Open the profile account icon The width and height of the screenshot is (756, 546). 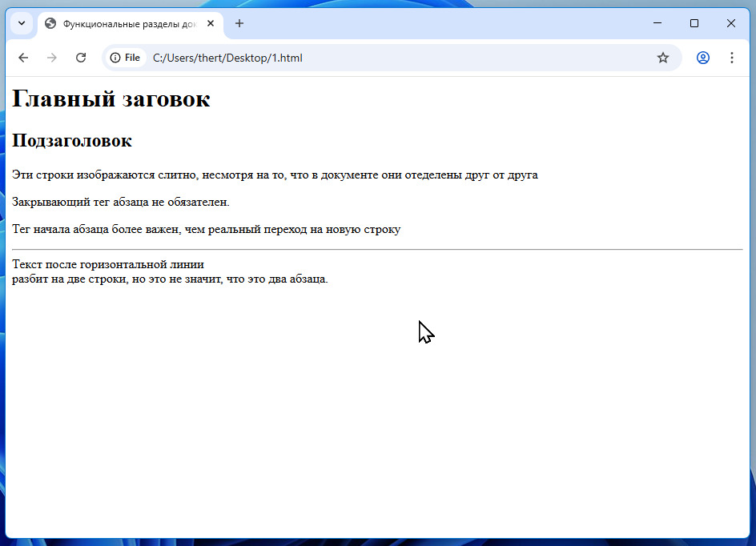click(x=703, y=58)
